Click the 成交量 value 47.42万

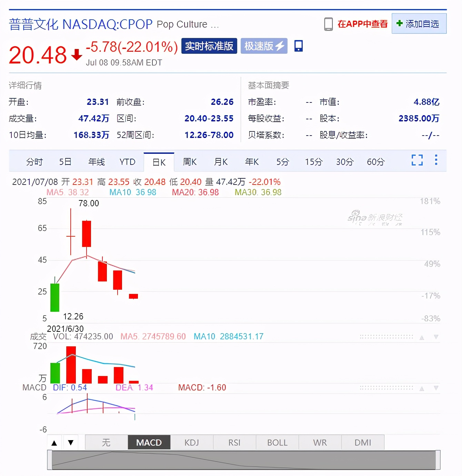93,118
